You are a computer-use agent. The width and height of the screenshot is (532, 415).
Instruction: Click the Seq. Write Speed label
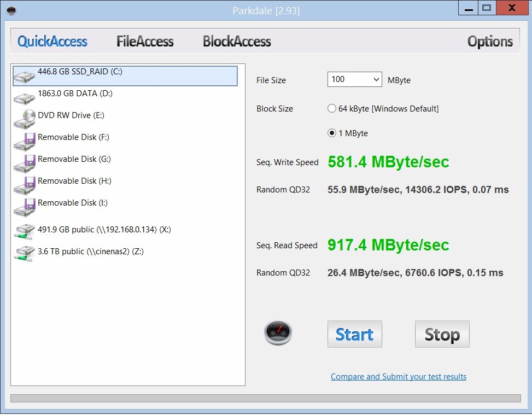tap(288, 162)
